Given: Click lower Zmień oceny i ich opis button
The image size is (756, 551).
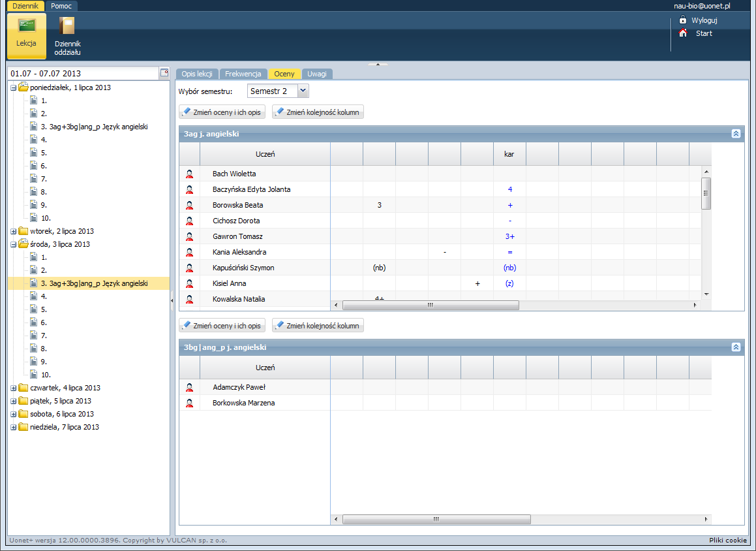Looking at the screenshot, I should click(x=222, y=326).
